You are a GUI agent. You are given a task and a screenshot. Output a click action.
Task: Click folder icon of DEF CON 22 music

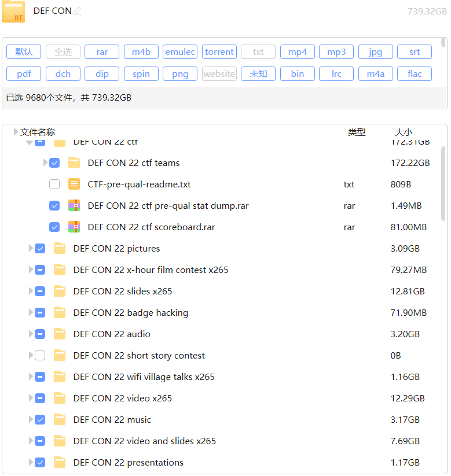pyautogui.click(x=60, y=419)
